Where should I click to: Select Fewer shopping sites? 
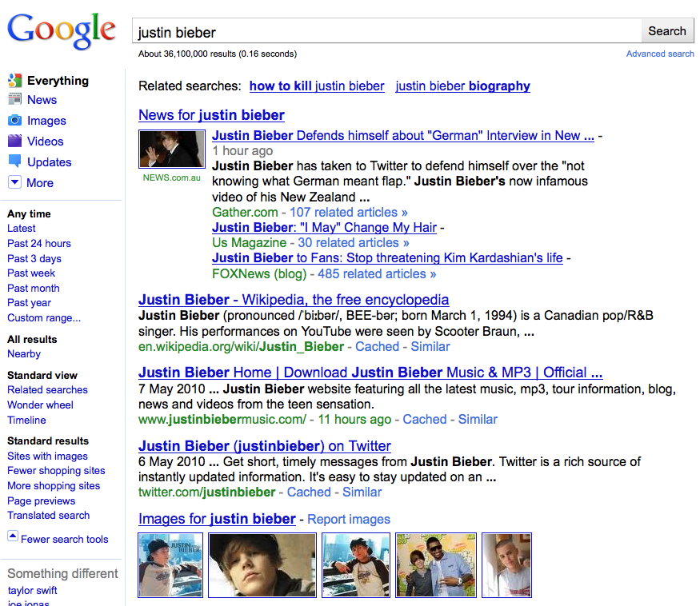(x=56, y=471)
